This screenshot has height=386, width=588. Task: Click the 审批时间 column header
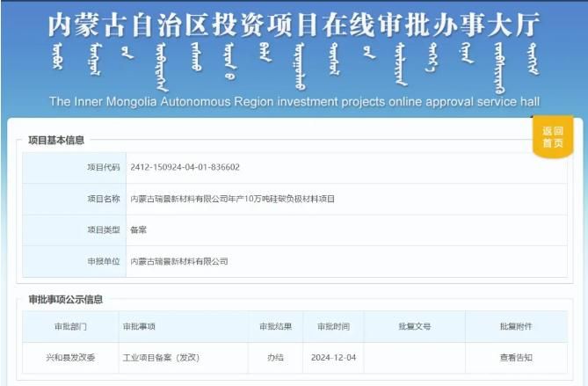333,327
